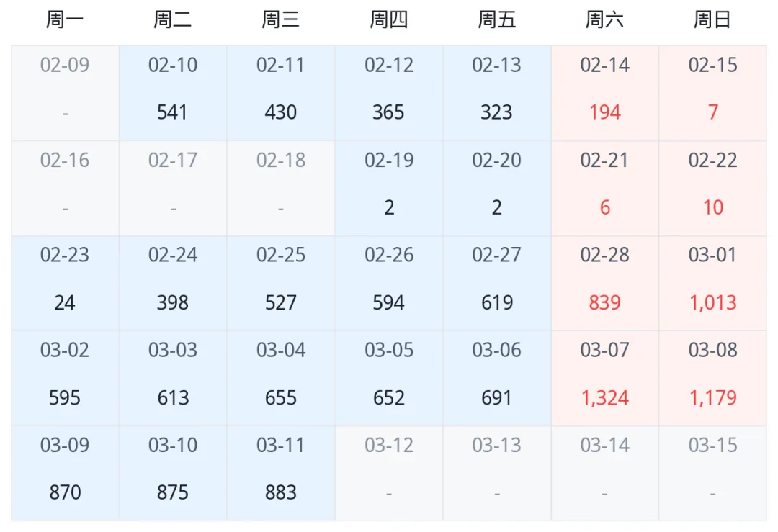Select the 02-10 cell showing 541
The image size is (778, 532).
tap(173, 93)
